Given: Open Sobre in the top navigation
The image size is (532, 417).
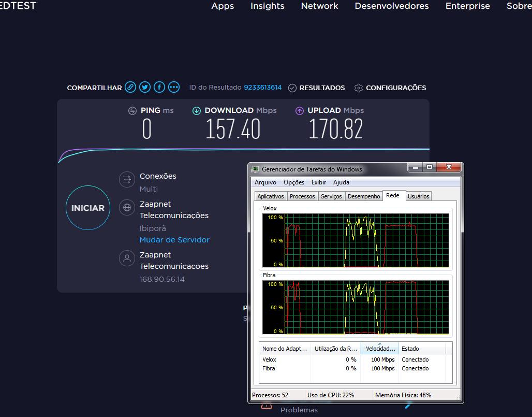Looking at the screenshot, I should click(519, 6).
